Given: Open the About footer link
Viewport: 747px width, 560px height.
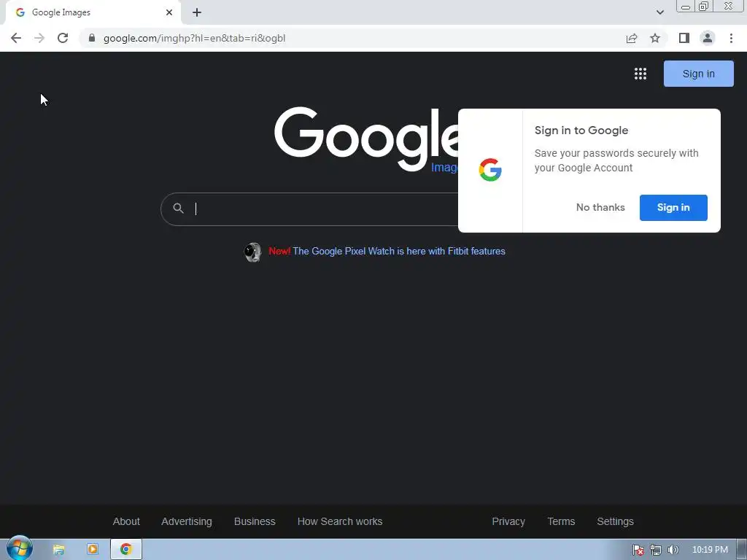Looking at the screenshot, I should coord(126,521).
